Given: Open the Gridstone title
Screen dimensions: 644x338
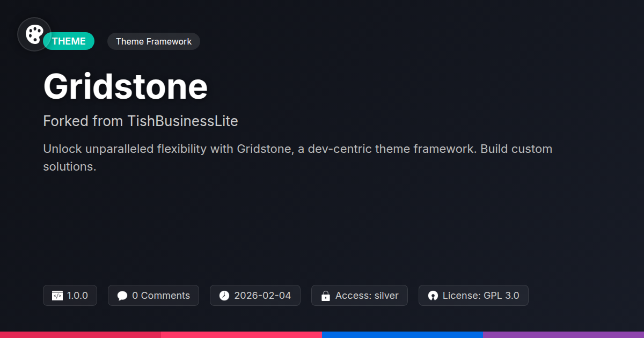Looking at the screenshot, I should pyautogui.click(x=126, y=86).
